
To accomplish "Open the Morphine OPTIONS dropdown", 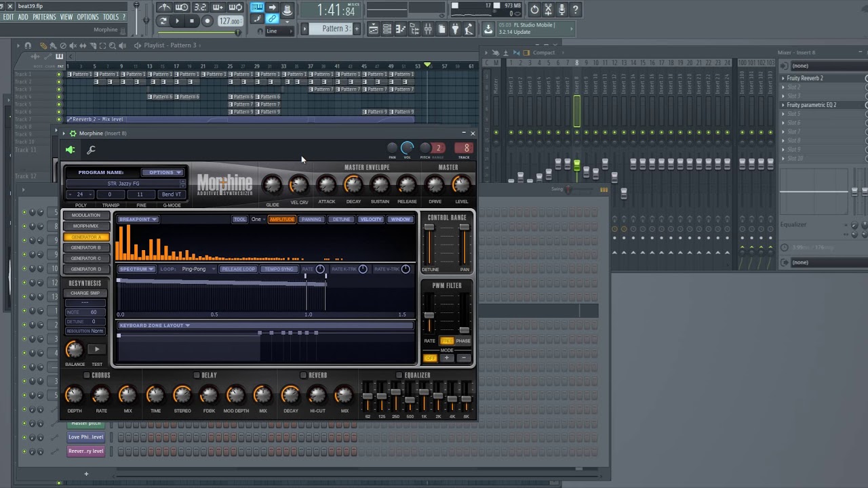I will coord(162,172).
